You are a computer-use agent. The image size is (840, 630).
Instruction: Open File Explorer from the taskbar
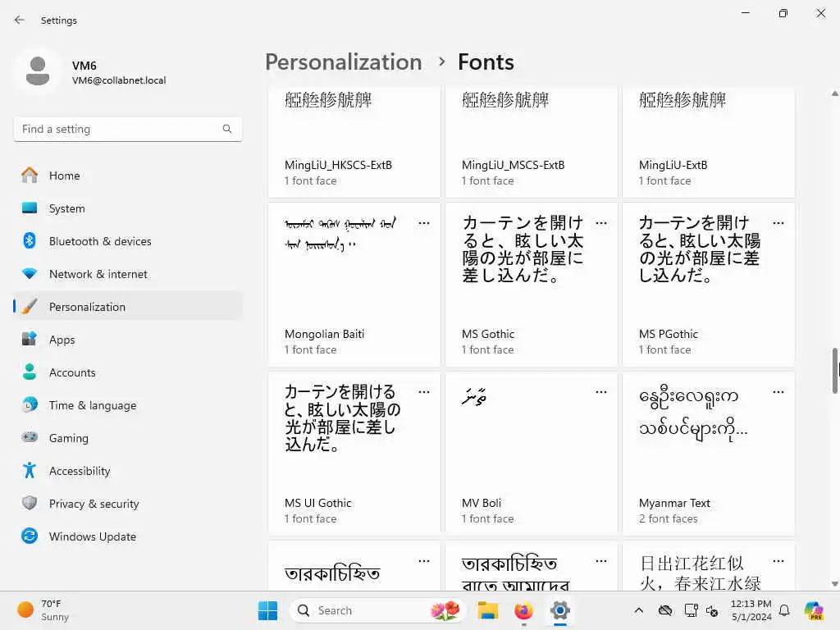pos(487,610)
